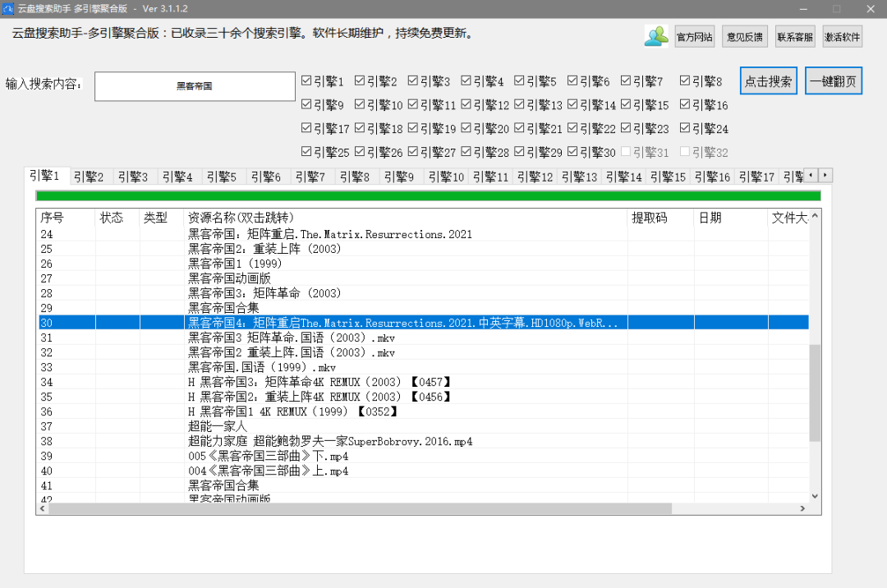887x588 pixels.
Task: Focus the search input containing 黑客帝国
Action: pos(195,86)
